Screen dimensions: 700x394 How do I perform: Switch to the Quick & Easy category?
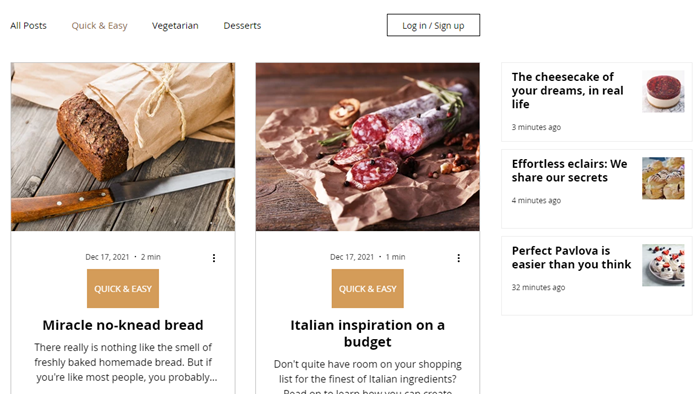click(x=100, y=25)
